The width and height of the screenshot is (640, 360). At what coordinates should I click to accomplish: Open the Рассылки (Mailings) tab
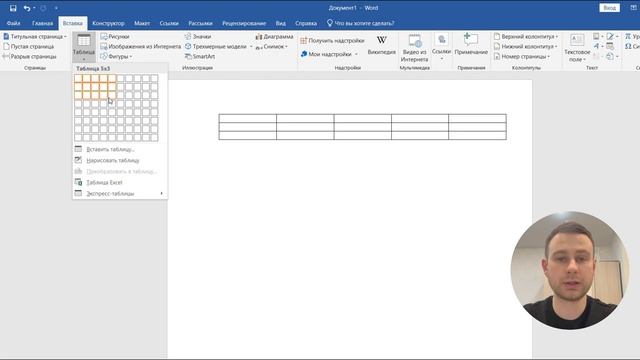tap(200, 23)
